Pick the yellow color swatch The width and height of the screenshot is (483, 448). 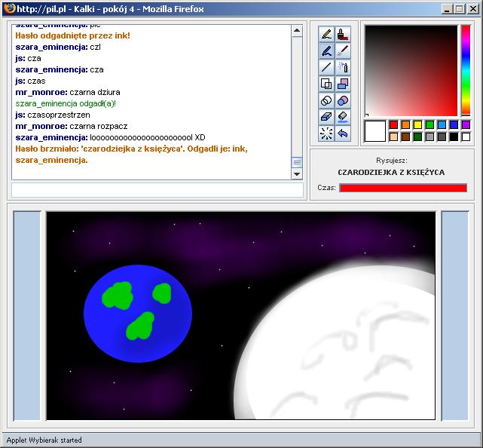point(417,124)
